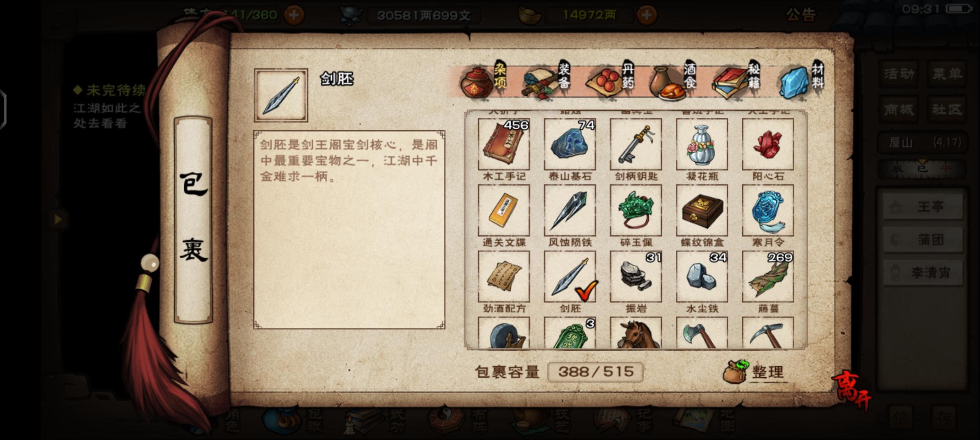The width and height of the screenshot is (980, 440).
Task: Open the 蝶纹锦盒 box item
Action: (702, 210)
